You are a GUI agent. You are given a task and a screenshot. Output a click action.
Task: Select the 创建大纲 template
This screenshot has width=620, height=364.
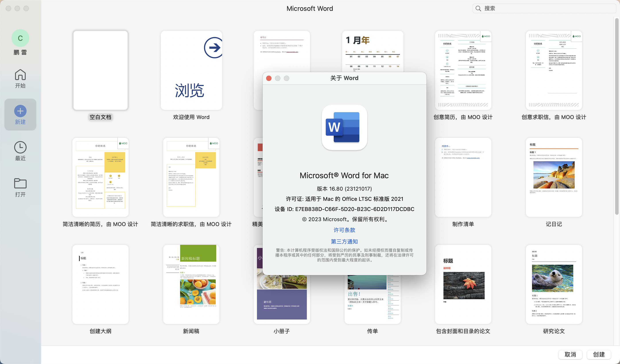[x=100, y=284]
